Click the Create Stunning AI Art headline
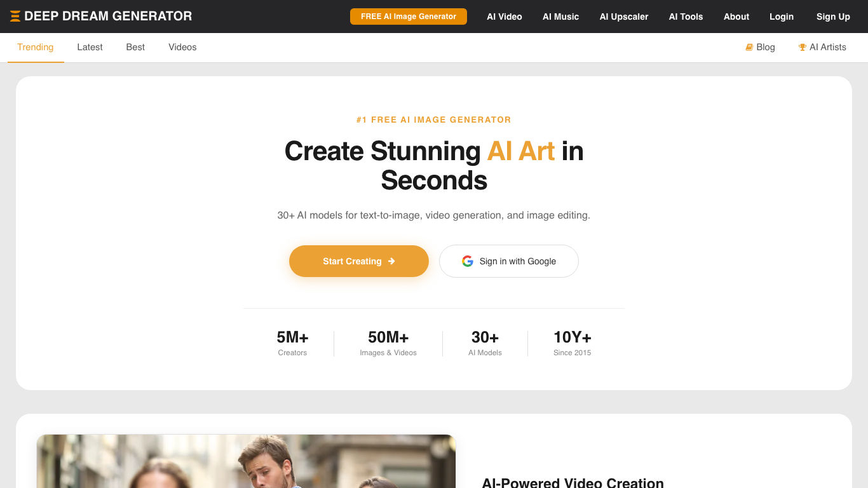 click(434, 166)
